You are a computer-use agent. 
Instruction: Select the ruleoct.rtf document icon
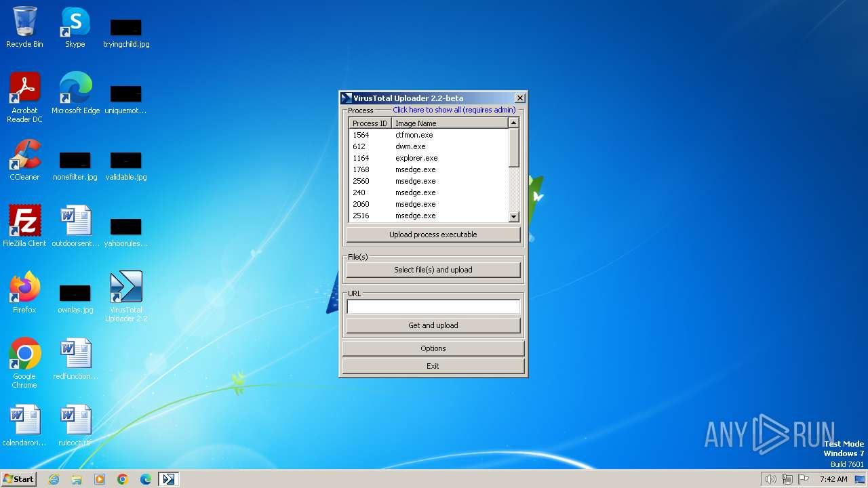(75, 426)
